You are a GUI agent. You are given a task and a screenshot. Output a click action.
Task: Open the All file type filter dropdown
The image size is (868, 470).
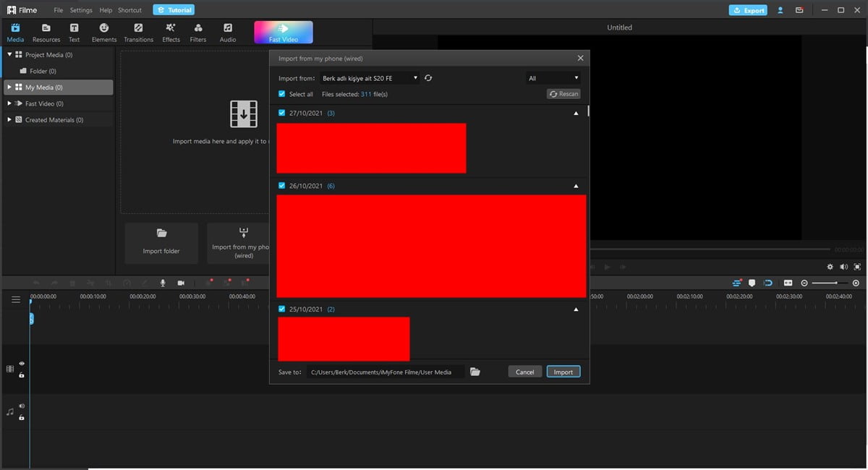553,78
